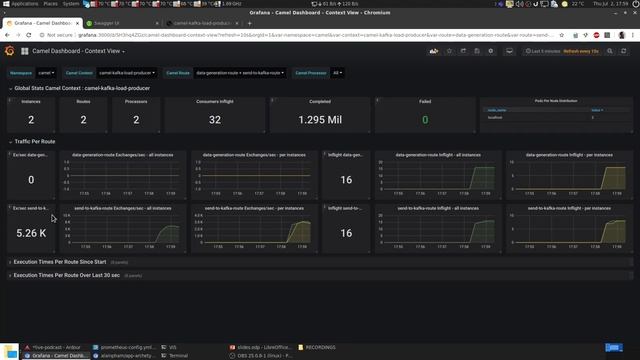Star this dashboard

point(449,51)
